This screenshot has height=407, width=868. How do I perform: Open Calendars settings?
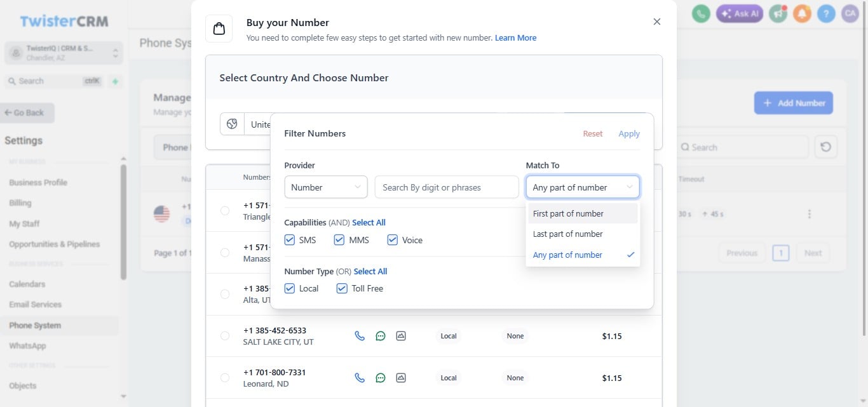[27, 284]
